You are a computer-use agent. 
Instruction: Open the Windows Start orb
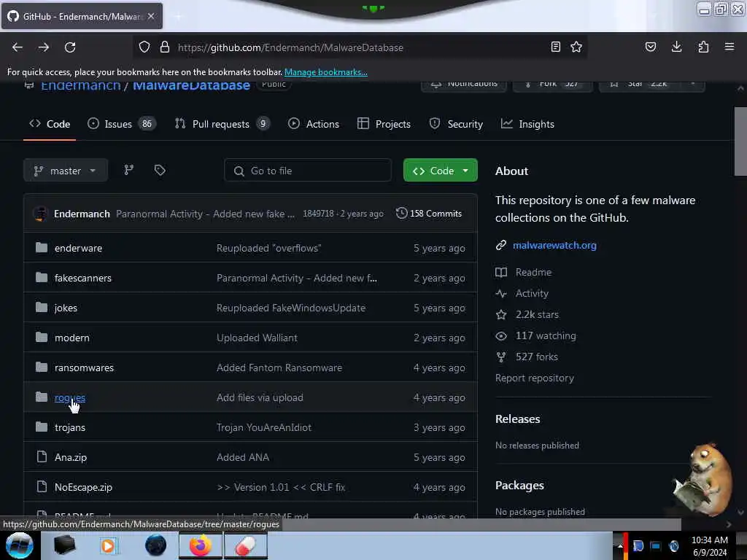[x=20, y=545]
